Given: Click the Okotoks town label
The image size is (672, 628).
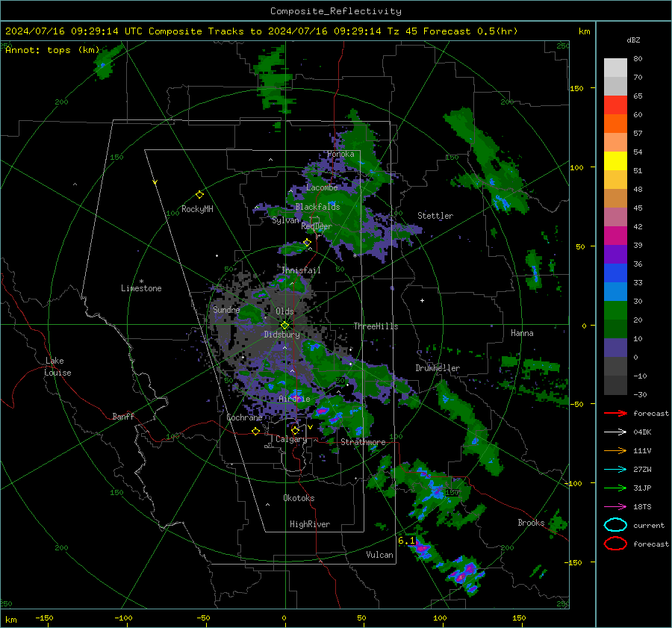Looking at the screenshot, I should [299, 498].
